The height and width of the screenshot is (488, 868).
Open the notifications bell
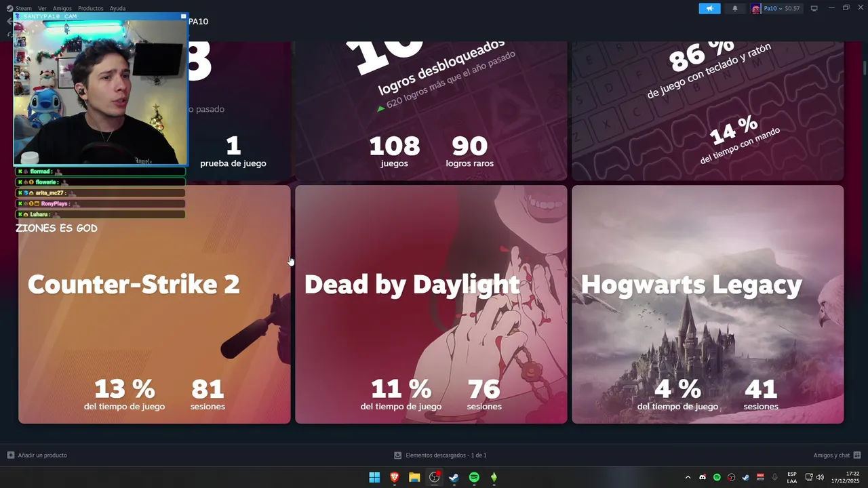click(735, 8)
